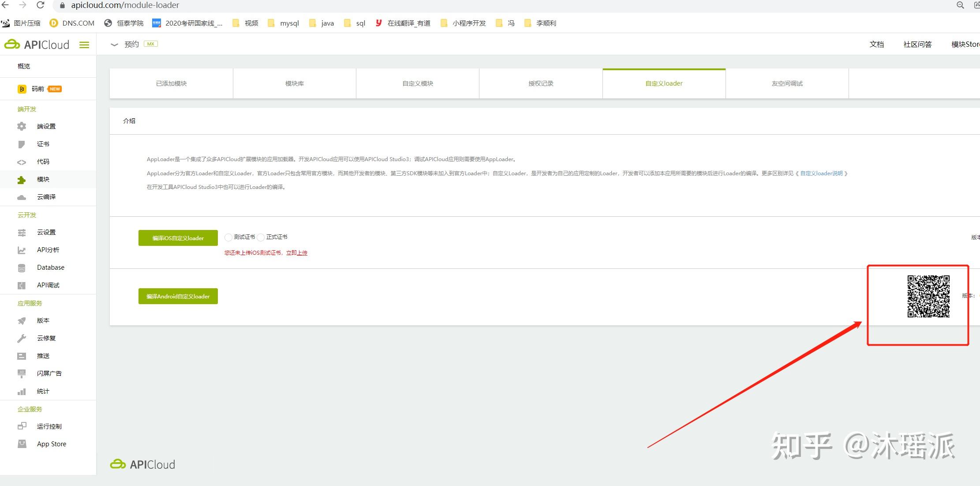Click the 版本 rocket icon
Image resolution: width=980 pixels, height=486 pixels.
[22, 321]
